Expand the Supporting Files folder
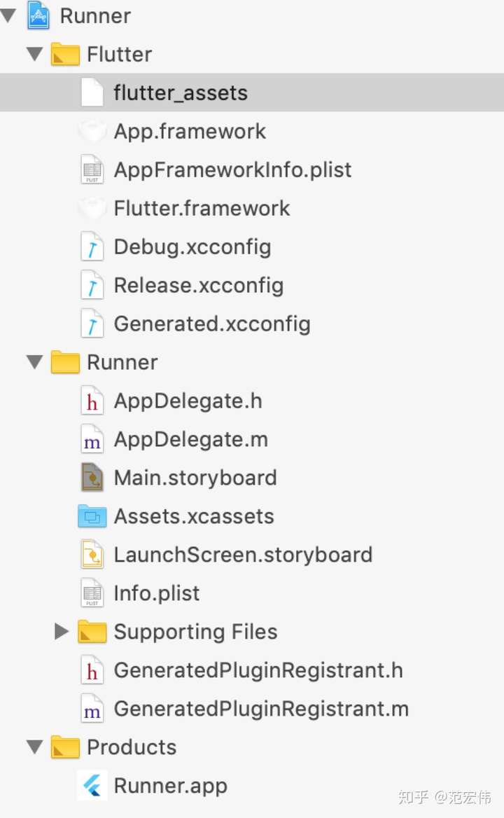 pyautogui.click(x=62, y=632)
